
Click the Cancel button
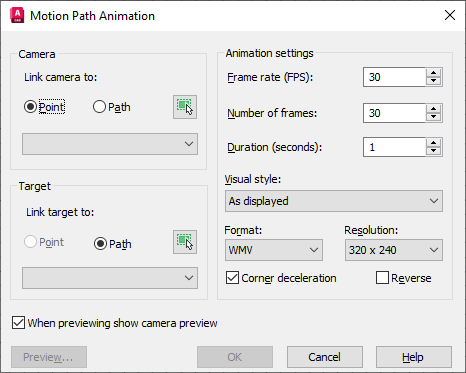325,357
